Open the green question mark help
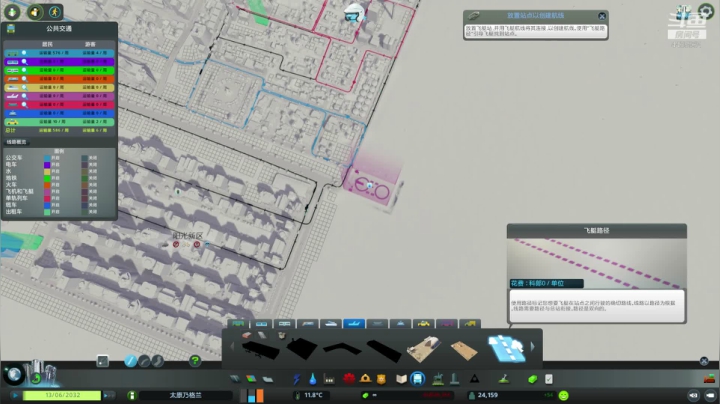The image size is (720, 404). pyautogui.click(x=195, y=361)
